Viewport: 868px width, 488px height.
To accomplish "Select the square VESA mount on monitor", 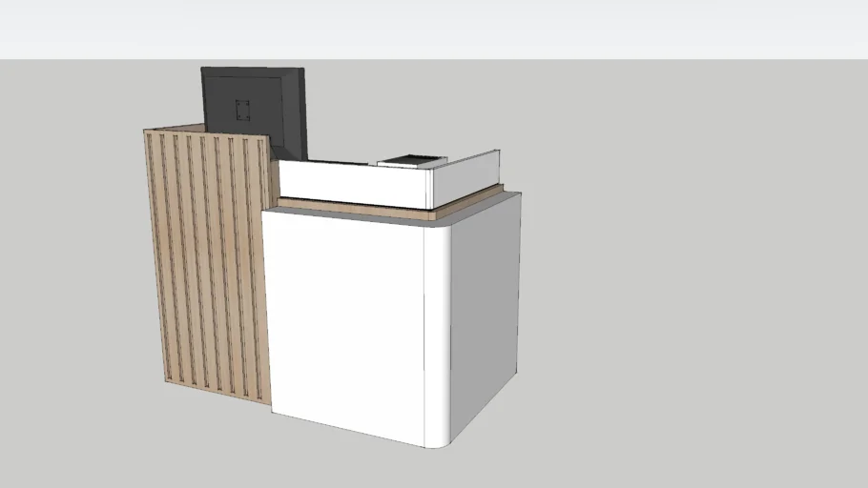I will click(242, 110).
